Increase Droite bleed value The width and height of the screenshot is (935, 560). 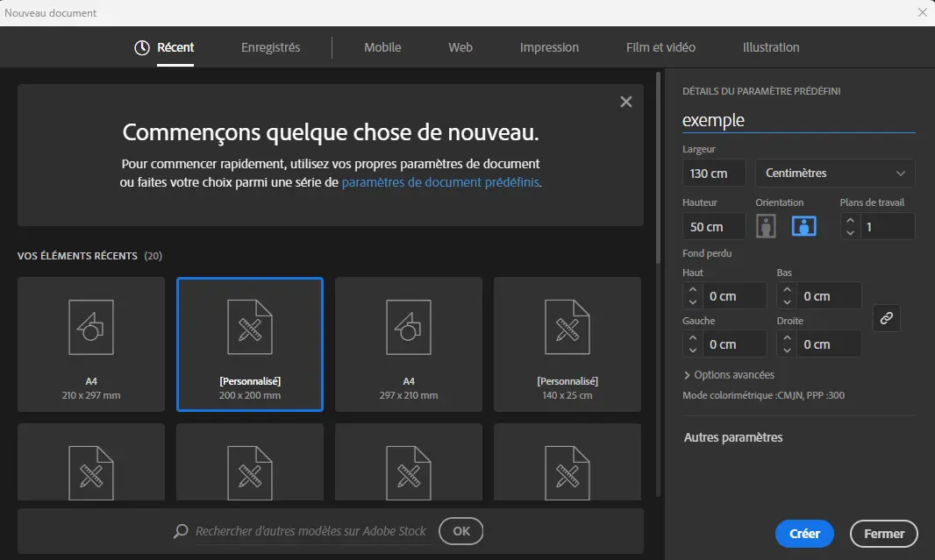787,337
